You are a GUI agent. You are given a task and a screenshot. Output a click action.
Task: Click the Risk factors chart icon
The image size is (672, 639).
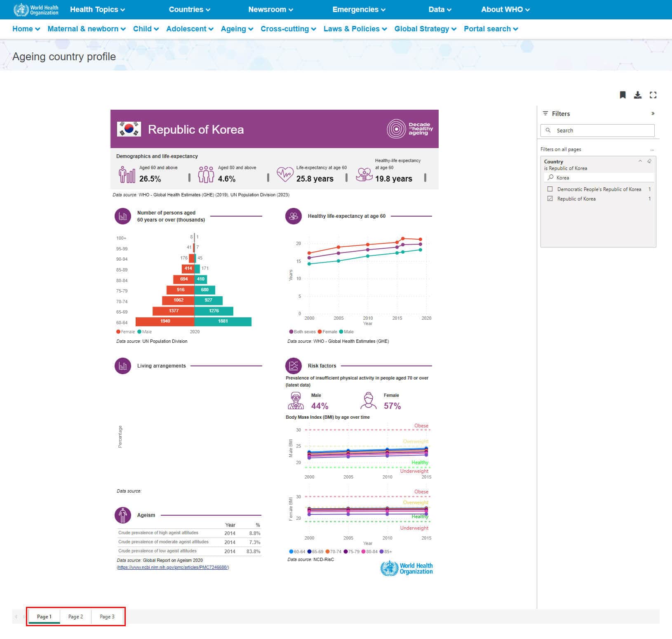tap(294, 366)
